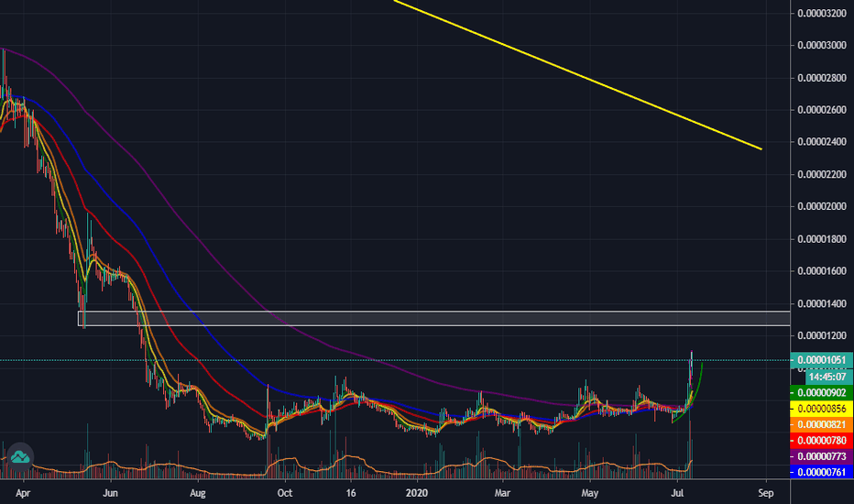Image resolution: width=854 pixels, height=504 pixels.
Task: Click price axis label 0.00002800
Action: point(822,78)
